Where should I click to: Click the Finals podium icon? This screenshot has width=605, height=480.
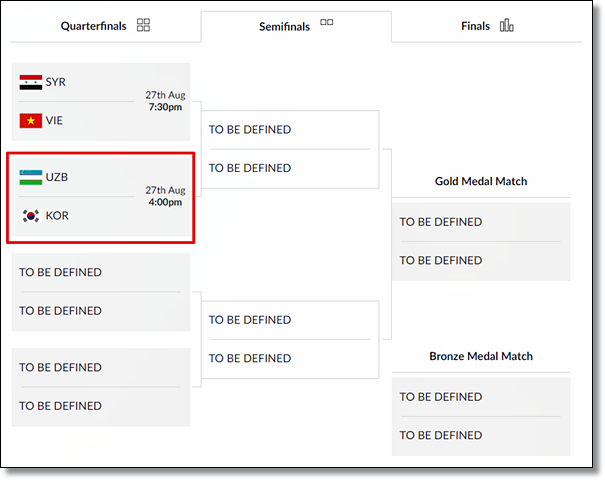pos(506,25)
